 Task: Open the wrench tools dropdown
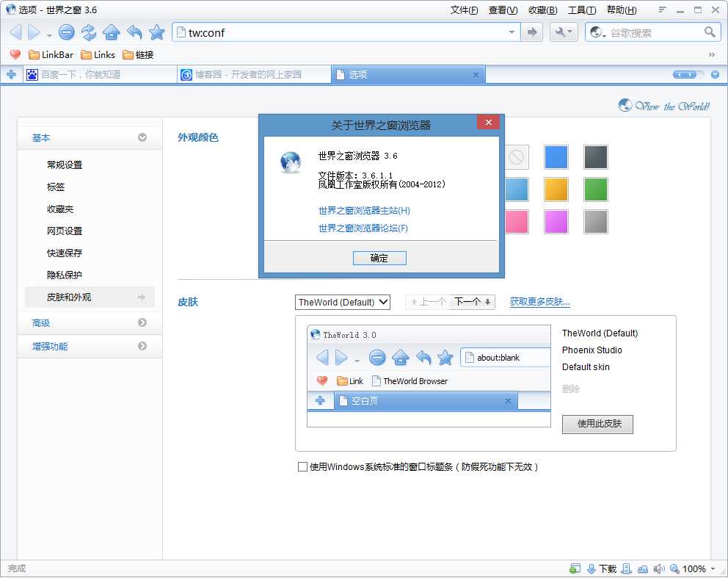(x=564, y=32)
